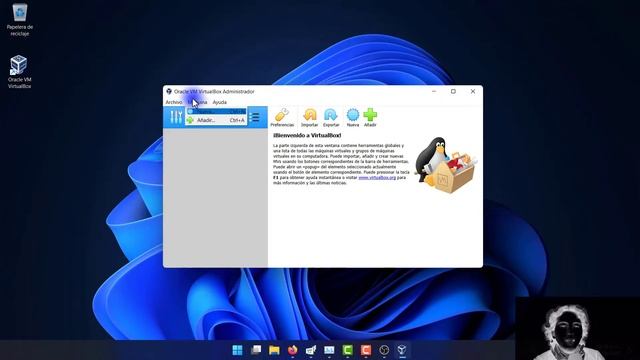Viewport: 640px width, 360px height.
Task: Click the Exportar toolbar icon
Action: click(331, 118)
